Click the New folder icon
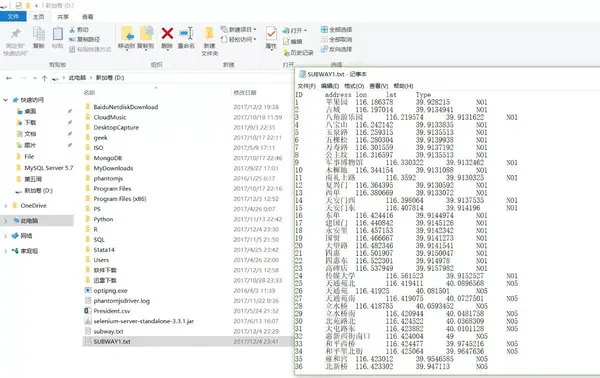This screenshot has width=600, height=378. [x=209, y=34]
